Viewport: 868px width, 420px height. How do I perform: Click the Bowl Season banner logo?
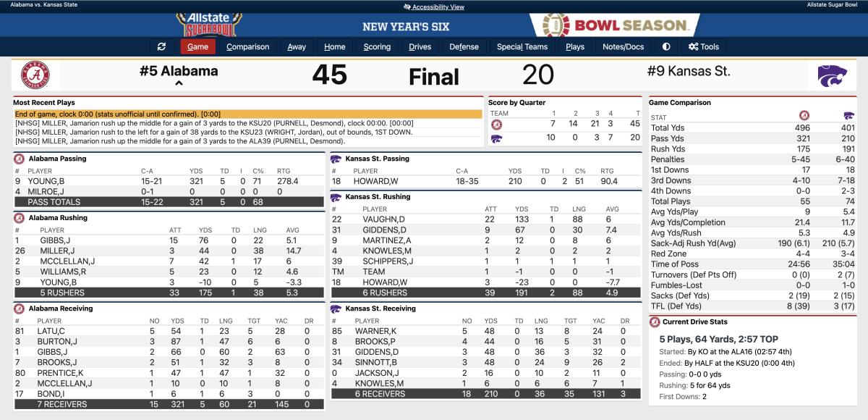click(618, 24)
